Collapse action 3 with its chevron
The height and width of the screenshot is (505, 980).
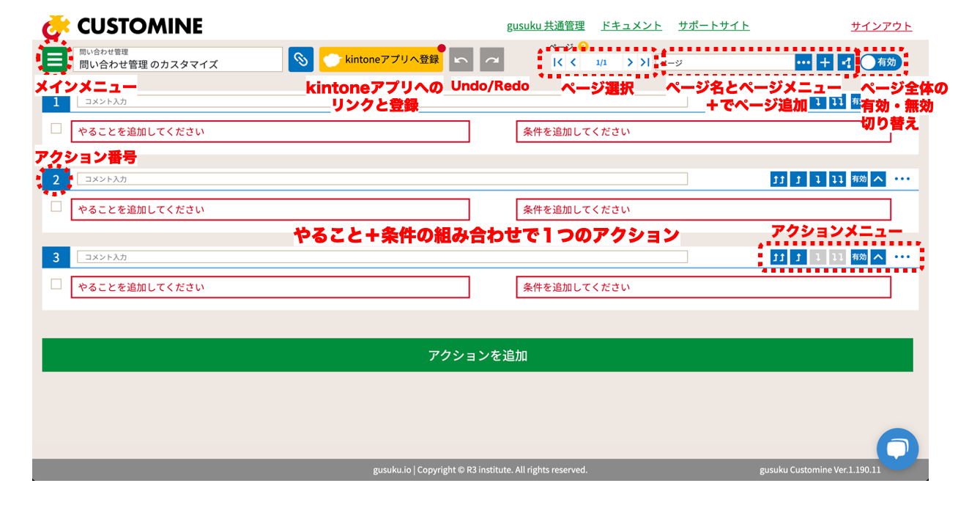[x=878, y=257]
